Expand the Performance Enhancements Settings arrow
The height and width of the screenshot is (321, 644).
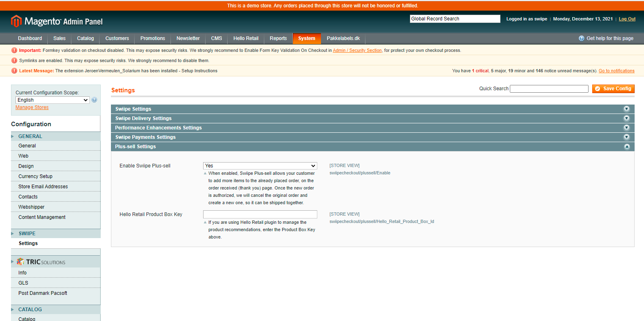(626, 128)
